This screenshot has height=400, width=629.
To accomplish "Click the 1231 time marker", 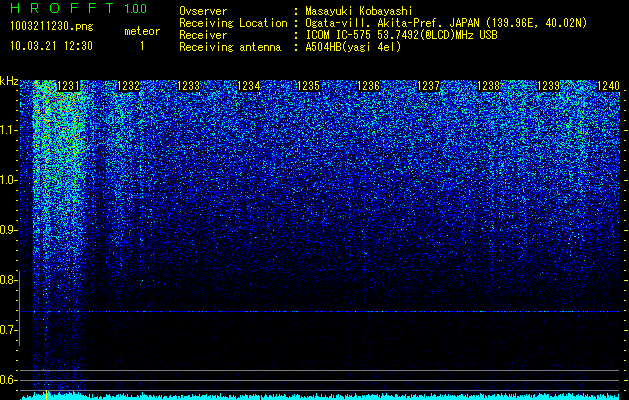I will pyautogui.click(x=69, y=86).
